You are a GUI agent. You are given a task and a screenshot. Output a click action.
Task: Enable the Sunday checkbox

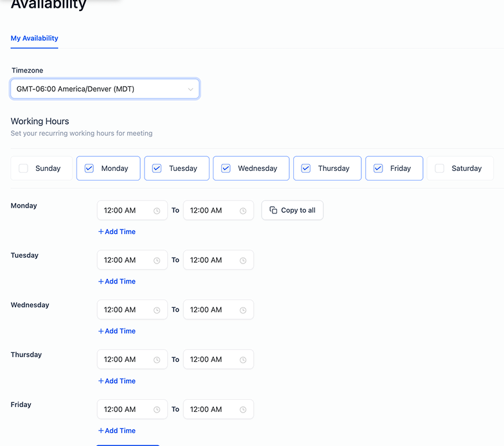coord(23,168)
